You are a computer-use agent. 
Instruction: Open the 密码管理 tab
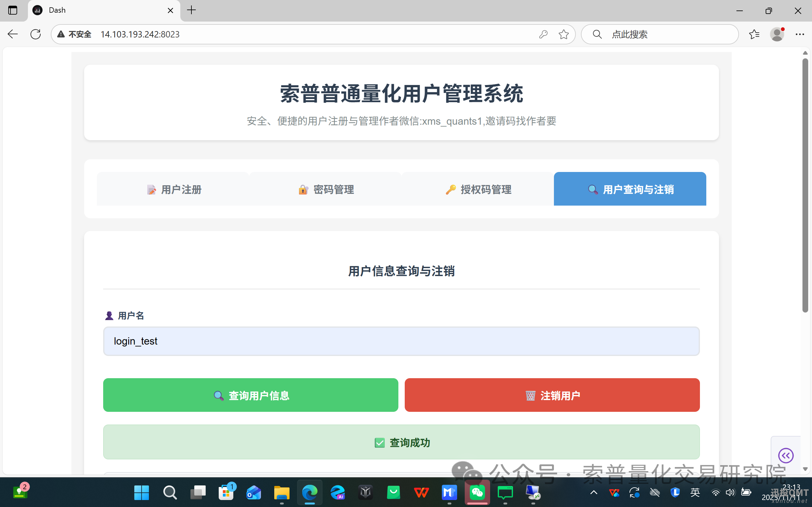click(x=325, y=189)
